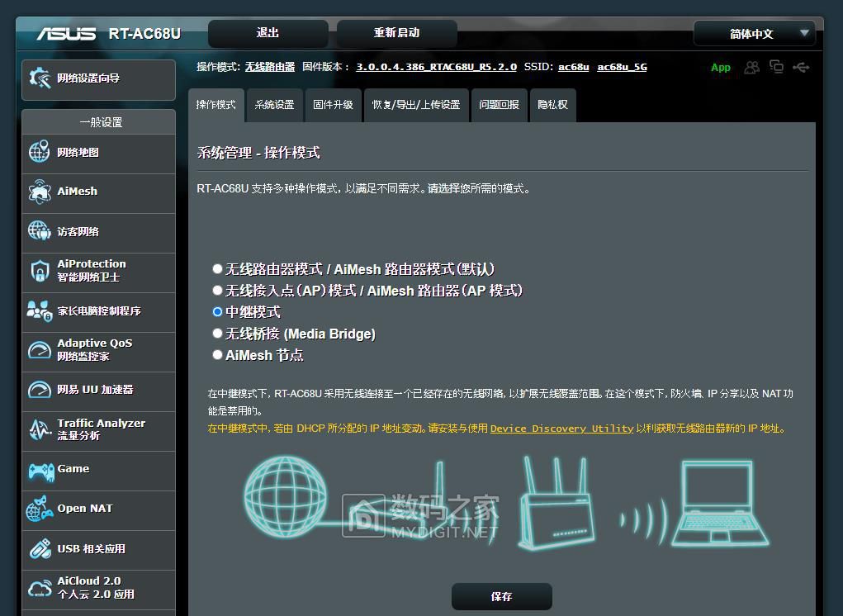Open Traffic Analyzer icon
Viewport: 843px width, 616px height.
(40, 429)
